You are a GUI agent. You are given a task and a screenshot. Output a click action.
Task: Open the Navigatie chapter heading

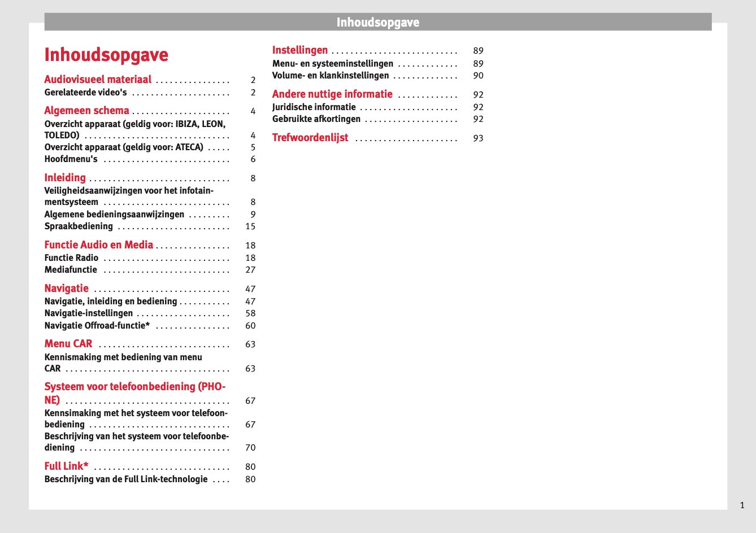pyautogui.click(x=67, y=289)
